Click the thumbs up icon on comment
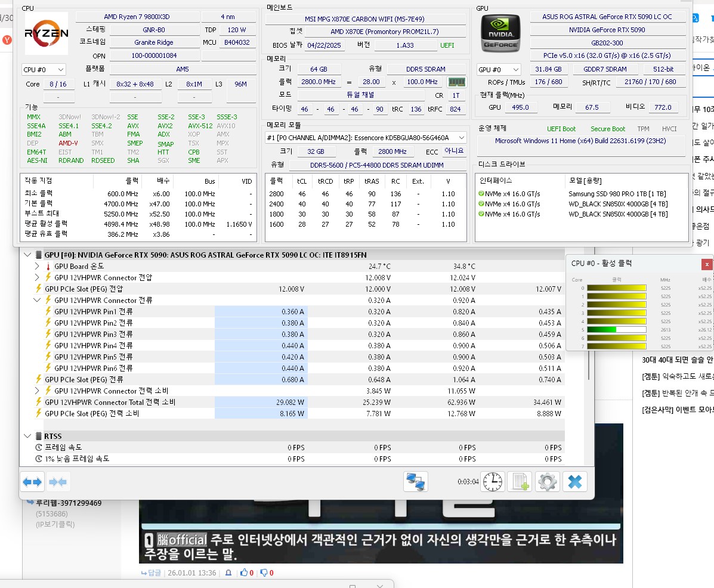The image size is (714, 588). pyautogui.click(x=243, y=572)
